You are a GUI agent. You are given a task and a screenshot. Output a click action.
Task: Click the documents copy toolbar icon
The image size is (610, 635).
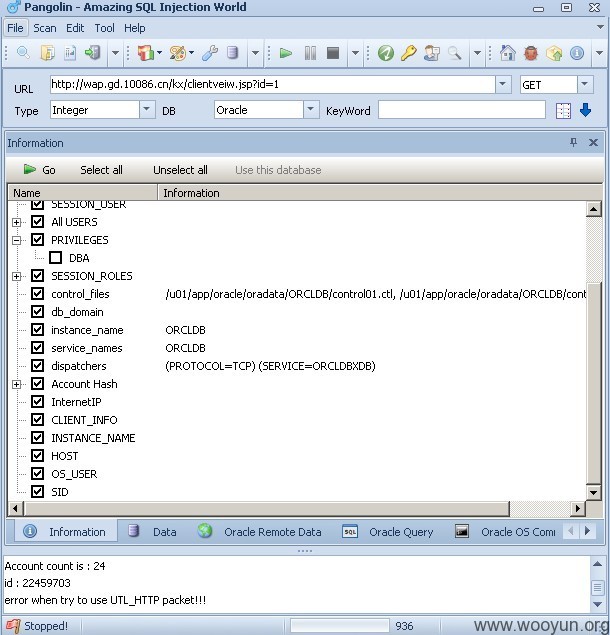pos(47,53)
